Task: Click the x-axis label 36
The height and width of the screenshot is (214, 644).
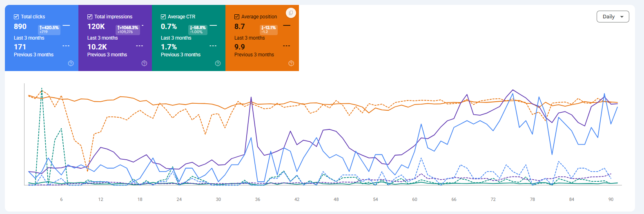Action: point(258,199)
